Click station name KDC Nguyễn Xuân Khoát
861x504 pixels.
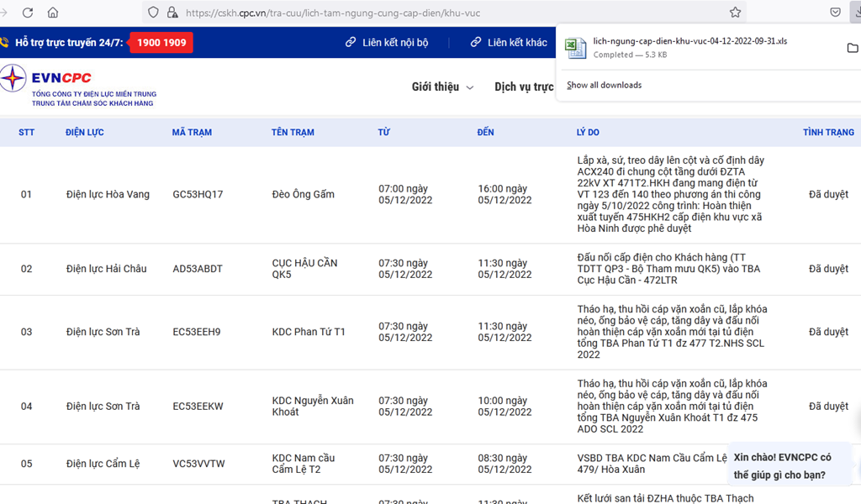coord(313,407)
